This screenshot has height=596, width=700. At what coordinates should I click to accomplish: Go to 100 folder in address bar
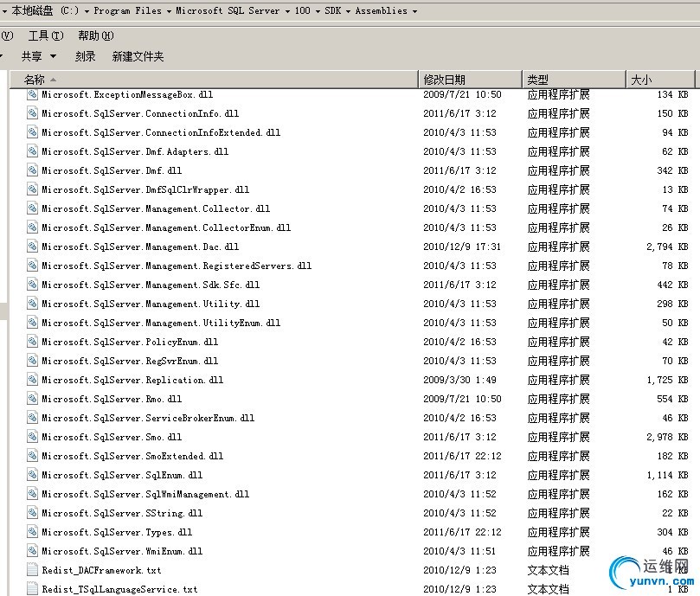click(302, 10)
